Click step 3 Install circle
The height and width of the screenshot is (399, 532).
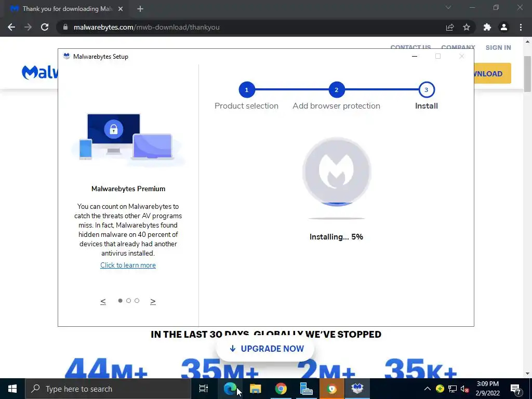click(426, 90)
